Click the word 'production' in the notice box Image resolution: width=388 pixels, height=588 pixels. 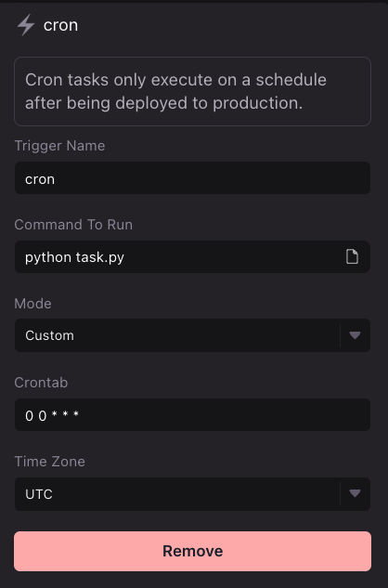coord(257,103)
